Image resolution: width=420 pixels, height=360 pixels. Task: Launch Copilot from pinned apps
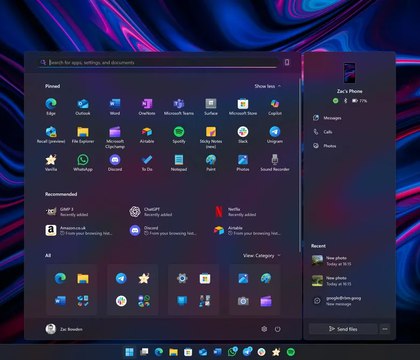275,107
